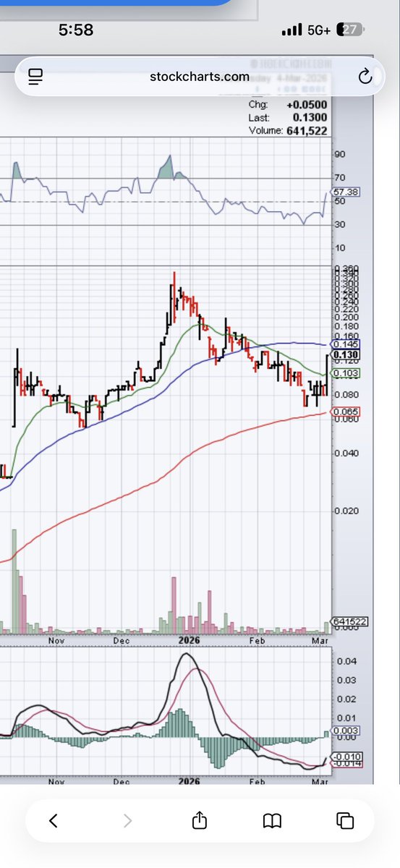Tap the stockcharts.com address bar
This screenshot has height=868, width=400.
tap(200, 77)
